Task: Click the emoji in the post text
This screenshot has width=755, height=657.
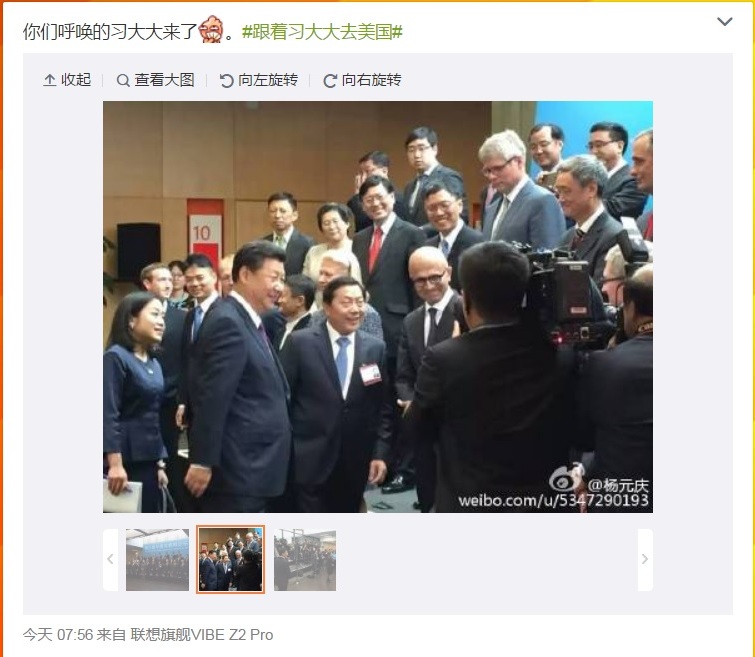Action: (211, 29)
